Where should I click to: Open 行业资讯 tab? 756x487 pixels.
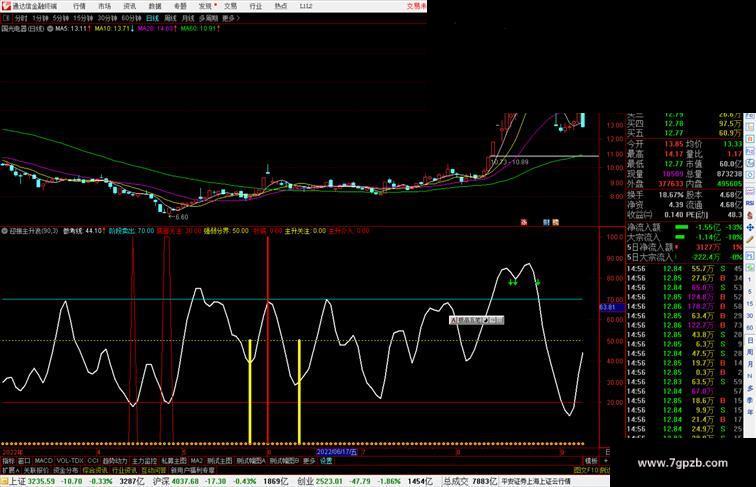pos(124,470)
